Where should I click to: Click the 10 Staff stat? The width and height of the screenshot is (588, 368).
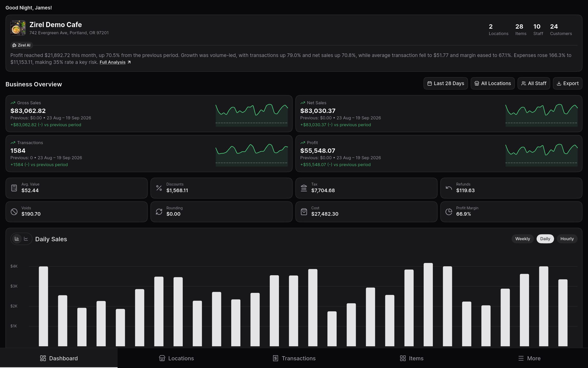click(538, 30)
